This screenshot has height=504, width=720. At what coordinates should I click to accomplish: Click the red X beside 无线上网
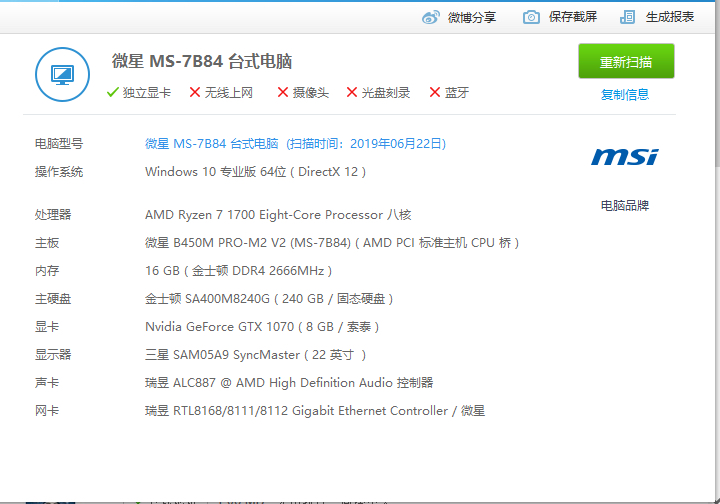pos(195,92)
